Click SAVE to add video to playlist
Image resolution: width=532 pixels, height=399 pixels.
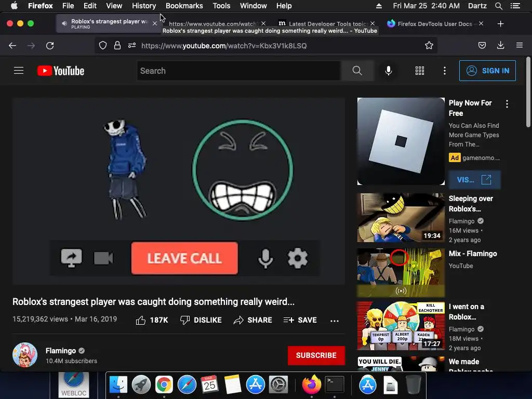click(x=300, y=320)
